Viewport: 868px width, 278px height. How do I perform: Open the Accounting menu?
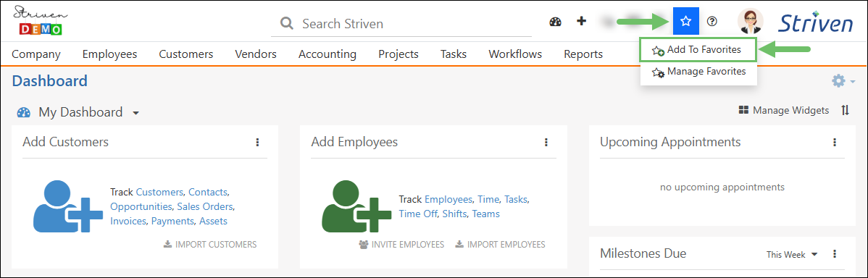[327, 54]
